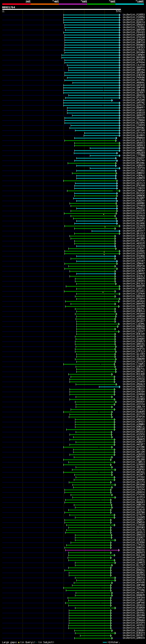Click the white query sequence ruler bar

click(x=62, y=9)
